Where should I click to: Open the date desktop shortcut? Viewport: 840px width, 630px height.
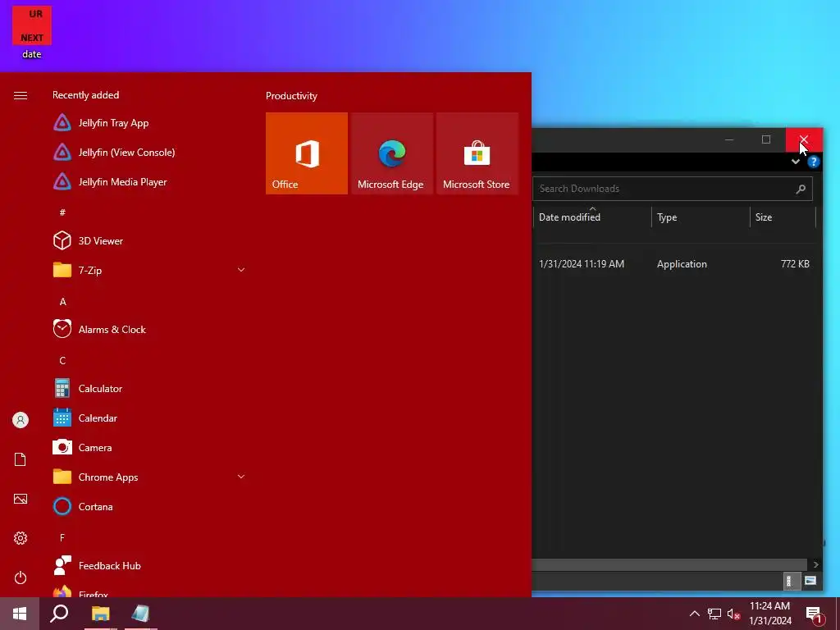32,32
